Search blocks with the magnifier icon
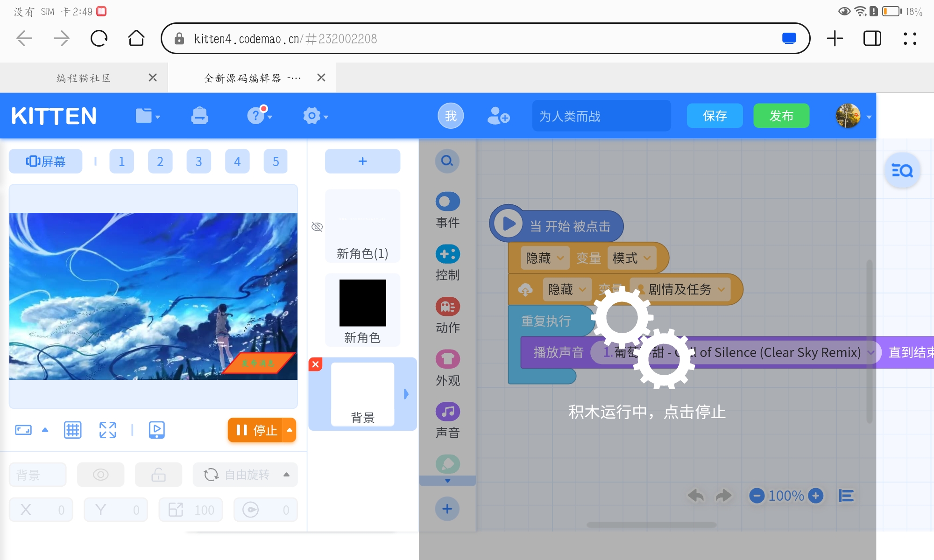Viewport: 934px width, 560px height. tap(447, 161)
